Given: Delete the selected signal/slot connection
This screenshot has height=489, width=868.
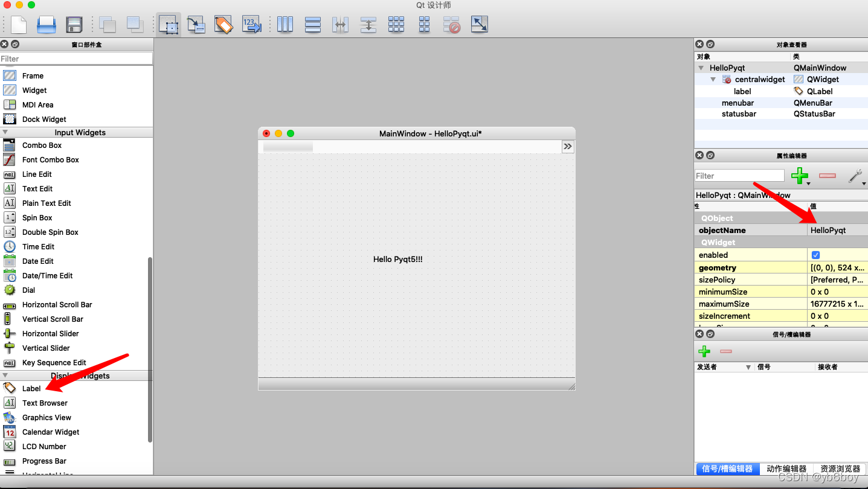Looking at the screenshot, I should point(726,351).
